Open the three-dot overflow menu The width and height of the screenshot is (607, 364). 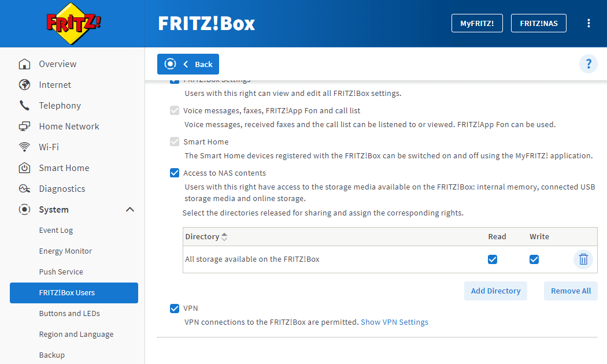click(589, 23)
